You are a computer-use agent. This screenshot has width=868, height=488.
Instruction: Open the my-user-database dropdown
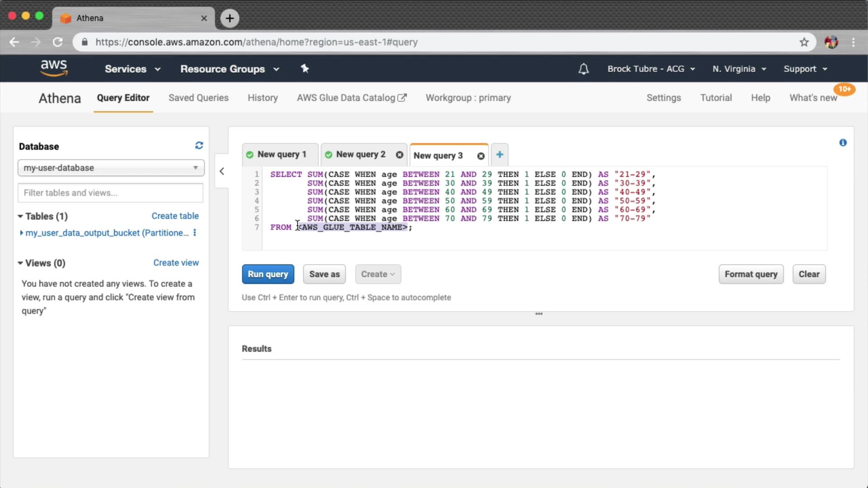click(x=111, y=168)
